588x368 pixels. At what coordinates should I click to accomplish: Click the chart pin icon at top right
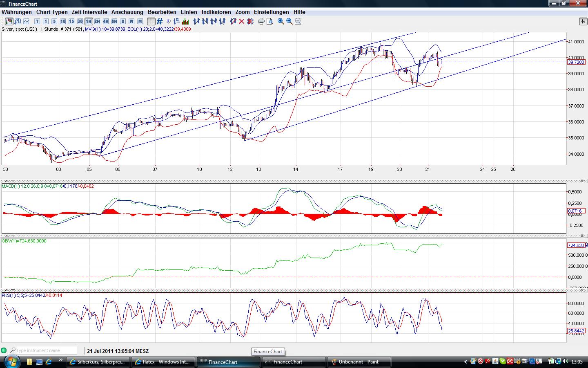pos(583,21)
